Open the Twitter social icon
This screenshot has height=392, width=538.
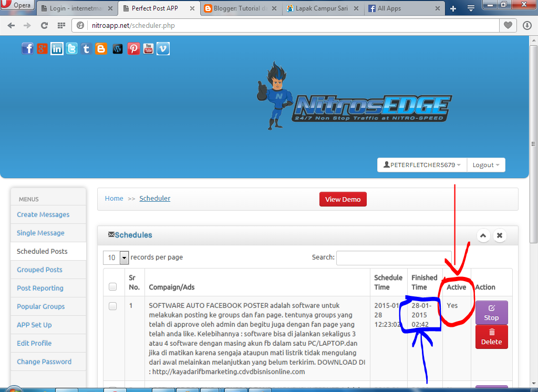pyautogui.click(x=71, y=49)
